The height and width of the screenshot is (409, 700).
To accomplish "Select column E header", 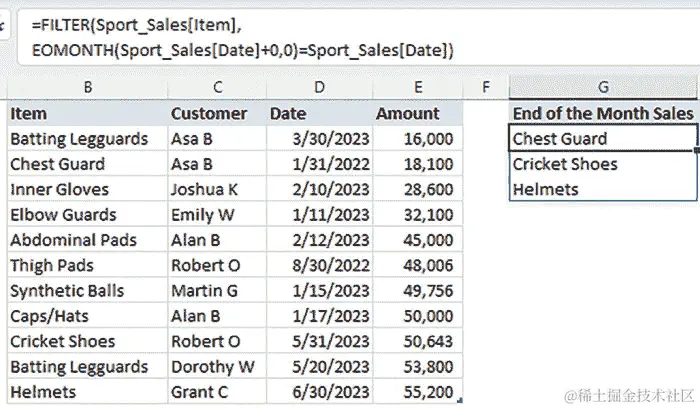I will point(418,87).
